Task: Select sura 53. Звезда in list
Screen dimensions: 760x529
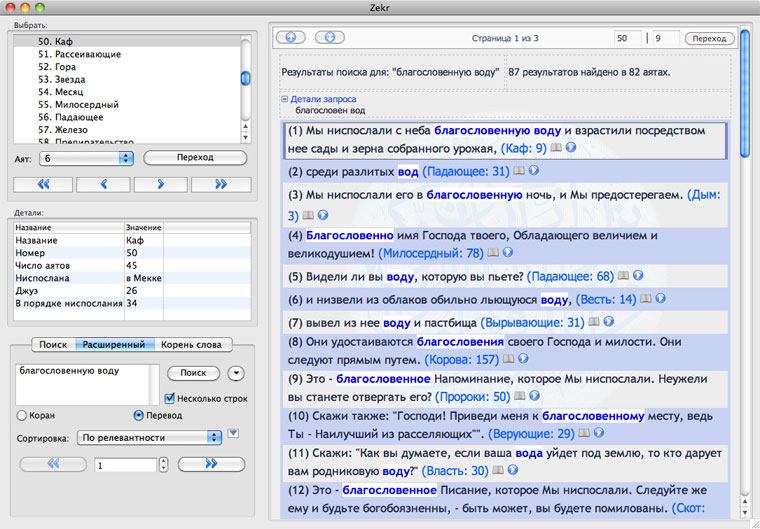Action: click(127, 80)
